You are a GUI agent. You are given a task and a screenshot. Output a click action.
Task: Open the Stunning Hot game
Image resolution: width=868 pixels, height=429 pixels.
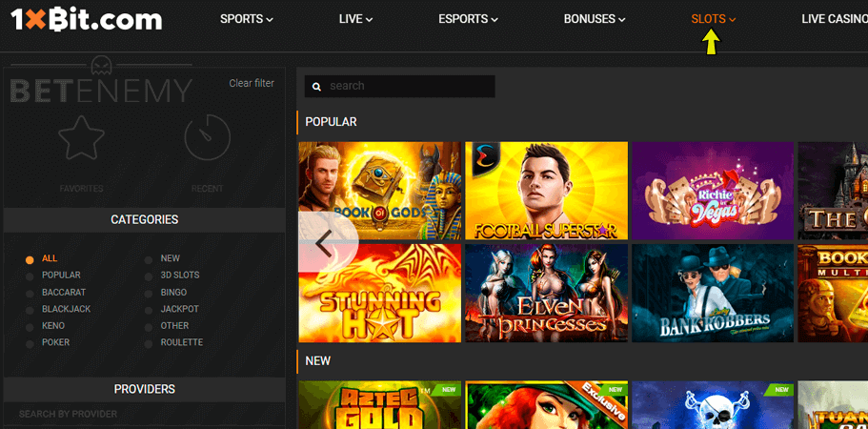(x=380, y=293)
